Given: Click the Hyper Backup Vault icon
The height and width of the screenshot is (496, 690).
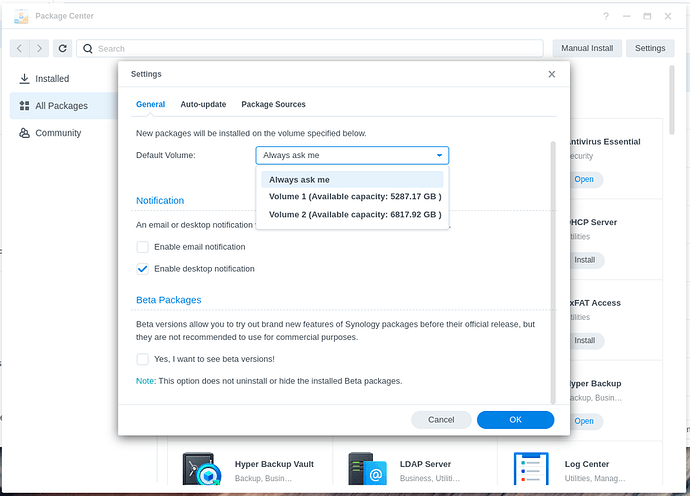Looking at the screenshot, I should pos(202,469).
